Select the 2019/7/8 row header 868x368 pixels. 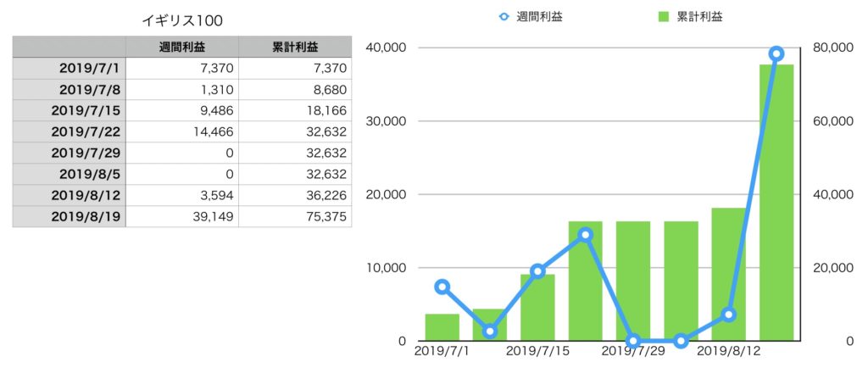[x=70, y=89]
